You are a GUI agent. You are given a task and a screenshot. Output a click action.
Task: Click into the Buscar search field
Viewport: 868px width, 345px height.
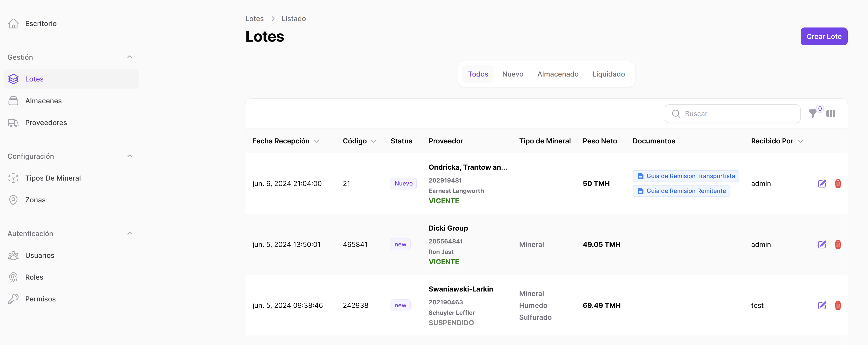point(732,113)
